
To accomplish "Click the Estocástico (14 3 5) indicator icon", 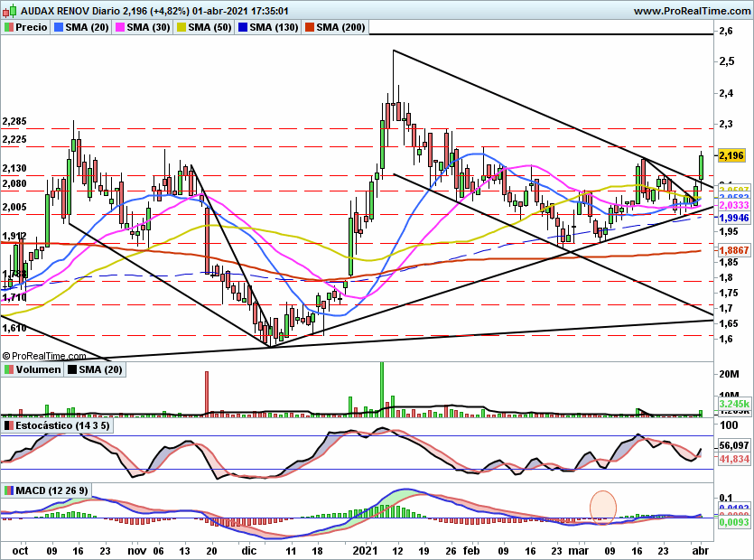I will 9,425.
